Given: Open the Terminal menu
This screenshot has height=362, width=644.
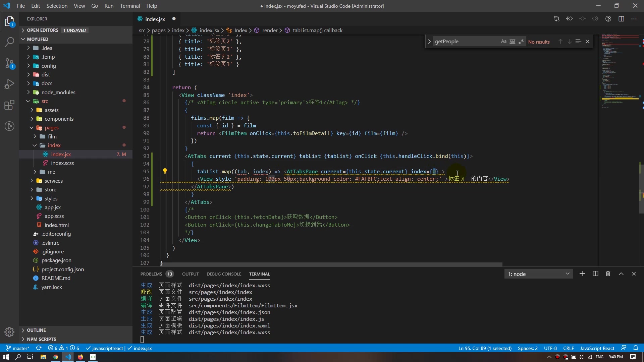Looking at the screenshot, I should pos(130,6).
